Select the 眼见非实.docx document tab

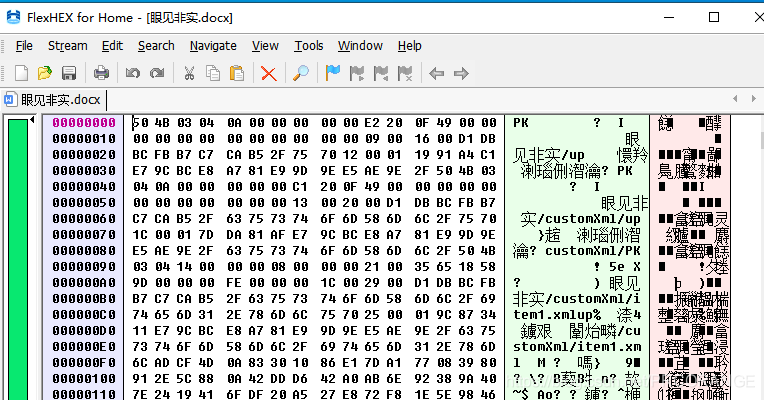point(54,100)
